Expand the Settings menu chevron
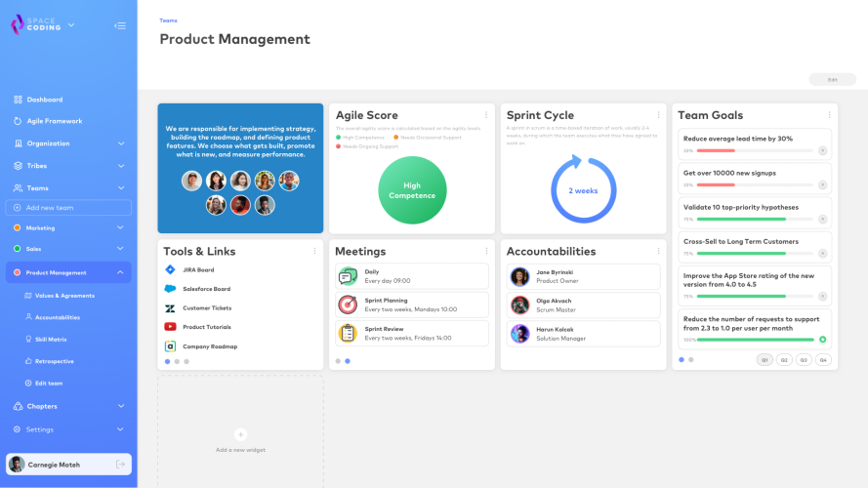Viewport: 868px width, 488px height. [120, 429]
